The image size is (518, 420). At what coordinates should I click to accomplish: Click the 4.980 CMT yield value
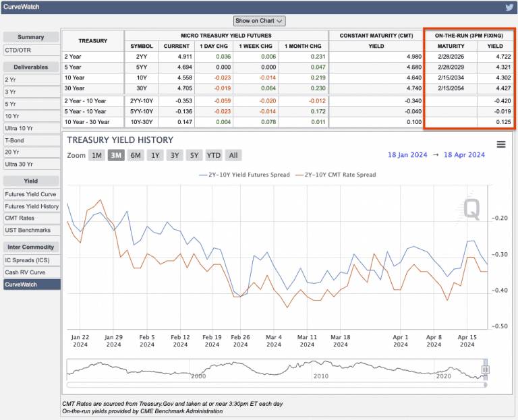click(414, 57)
